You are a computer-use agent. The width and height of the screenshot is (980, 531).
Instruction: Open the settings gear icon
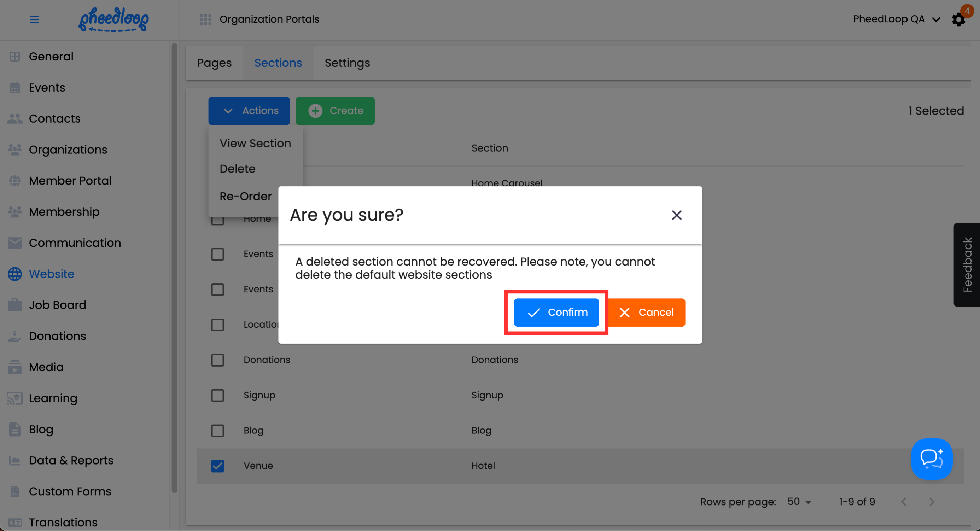[x=958, y=19]
